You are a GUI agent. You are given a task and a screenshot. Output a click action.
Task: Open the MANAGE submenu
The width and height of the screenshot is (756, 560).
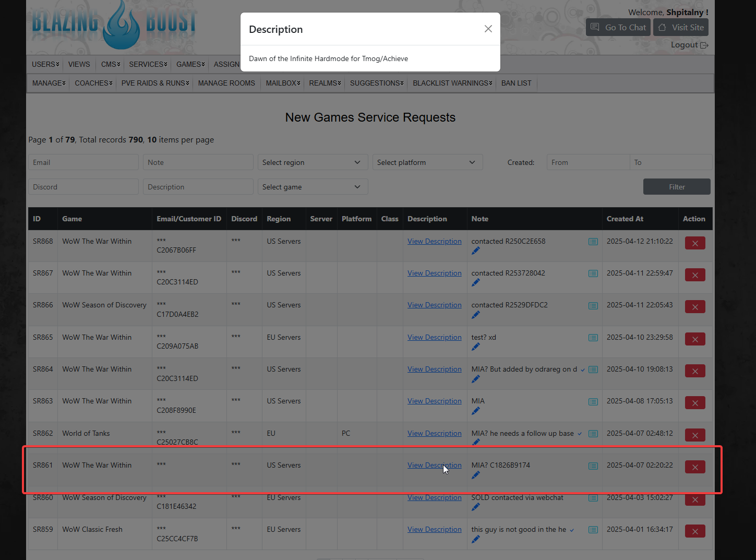pyautogui.click(x=49, y=83)
